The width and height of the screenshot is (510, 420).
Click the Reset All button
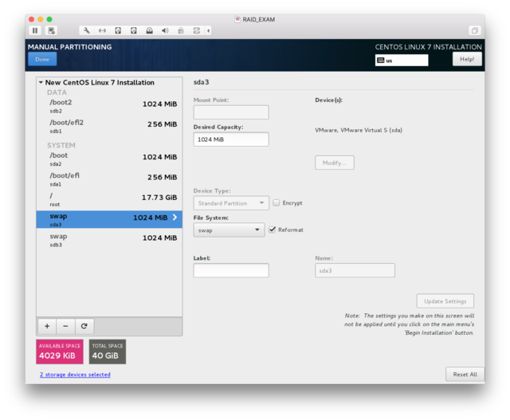point(465,375)
